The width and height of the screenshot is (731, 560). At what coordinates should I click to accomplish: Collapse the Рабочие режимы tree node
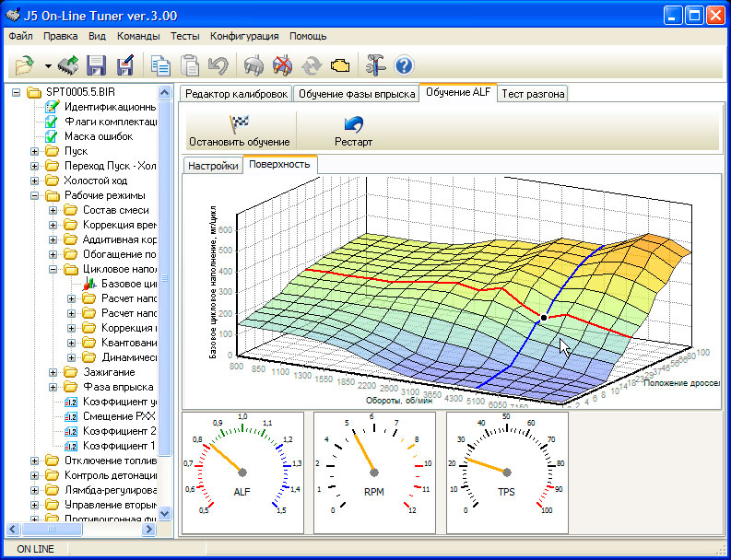(35, 195)
